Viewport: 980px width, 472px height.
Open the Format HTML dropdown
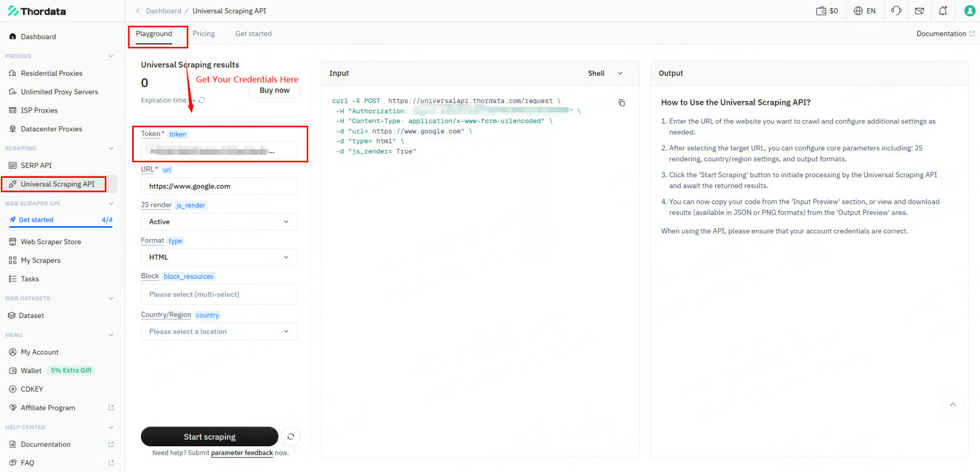pos(219,257)
